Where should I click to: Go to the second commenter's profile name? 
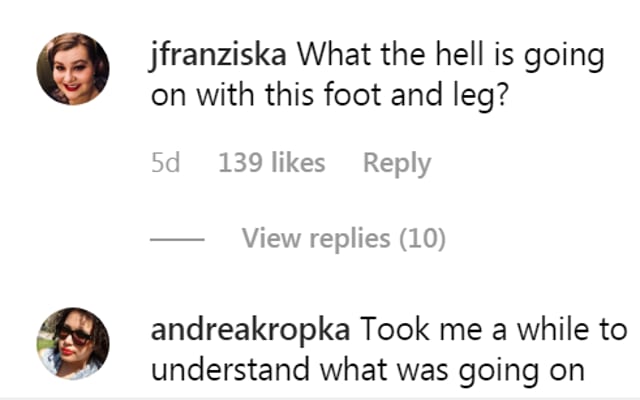250,330
